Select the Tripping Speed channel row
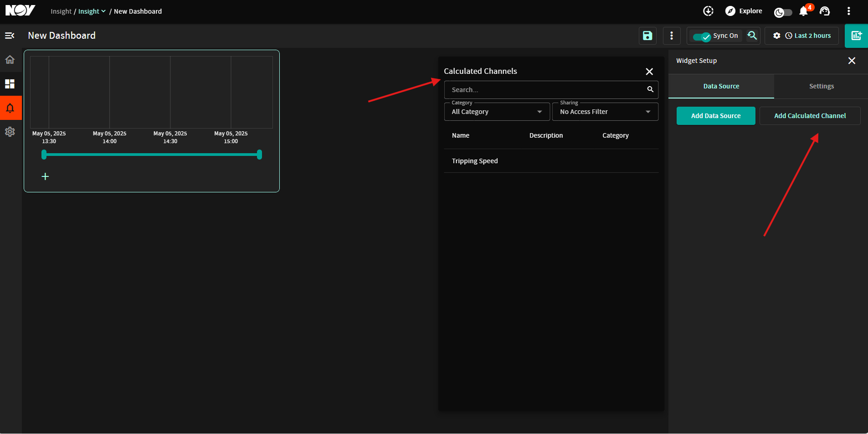 tap(551, 161)
